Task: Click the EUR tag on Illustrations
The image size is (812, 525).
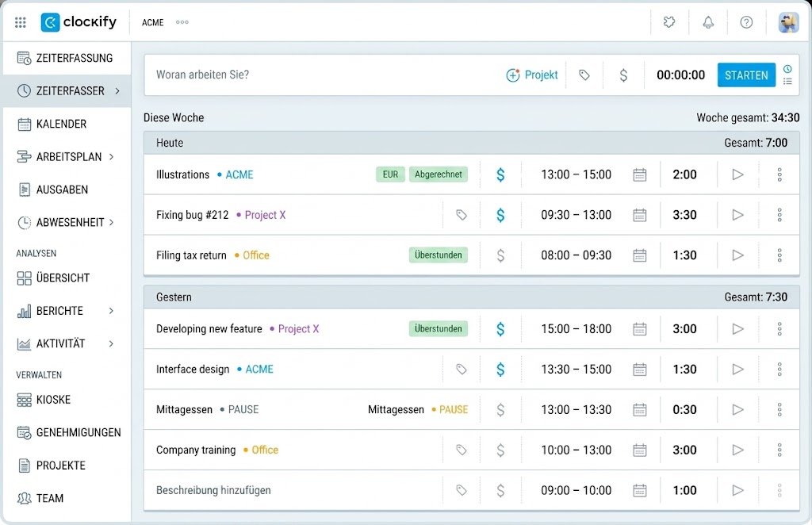Action: [x=390, y=174]
